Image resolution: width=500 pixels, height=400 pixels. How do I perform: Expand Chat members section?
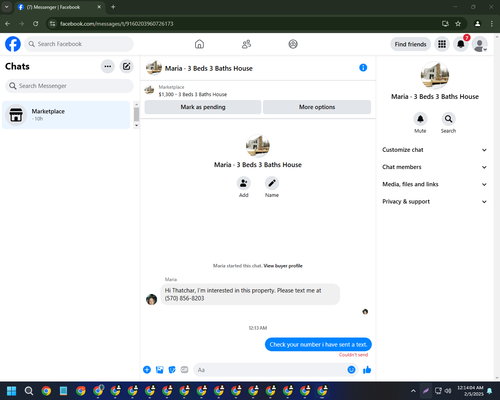435,167
